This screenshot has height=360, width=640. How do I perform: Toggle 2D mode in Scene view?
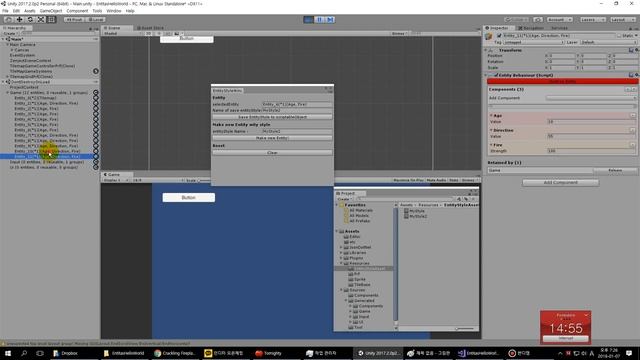(149, 33)
